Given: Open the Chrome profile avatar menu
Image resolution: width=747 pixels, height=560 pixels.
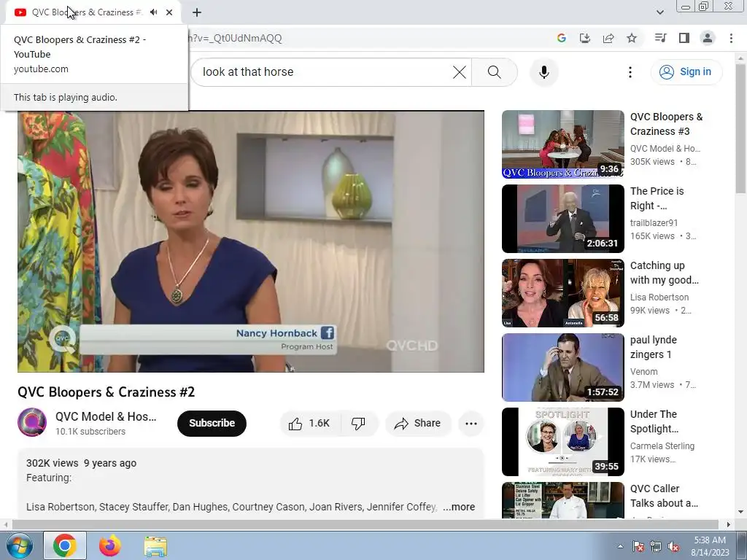Looking at the screenshot, I should pos(708,38).
